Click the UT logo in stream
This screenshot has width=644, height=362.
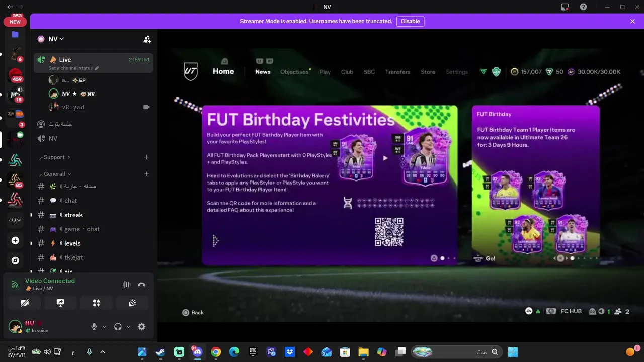point(191,71)
